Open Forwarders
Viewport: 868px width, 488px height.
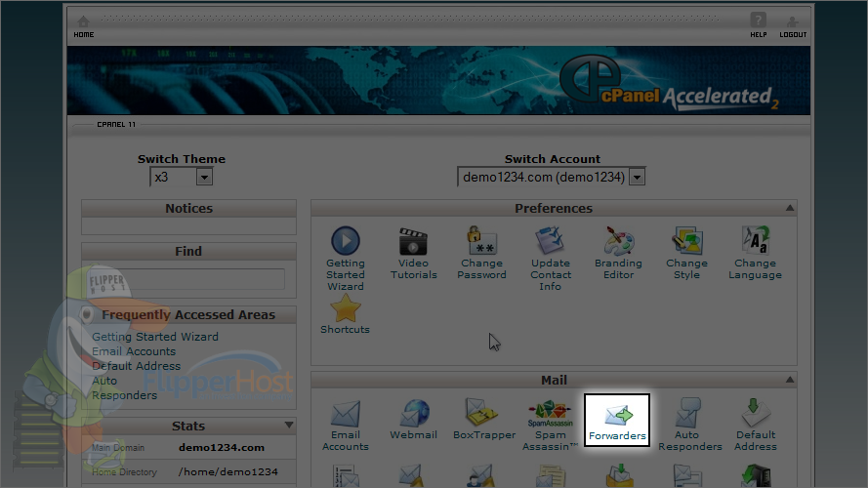coord(617,421)
